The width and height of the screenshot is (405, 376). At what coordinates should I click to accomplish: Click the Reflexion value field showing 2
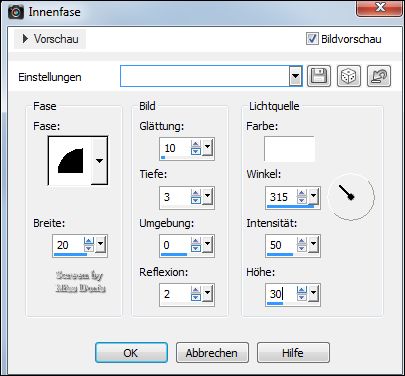click(x=175, y=294)
